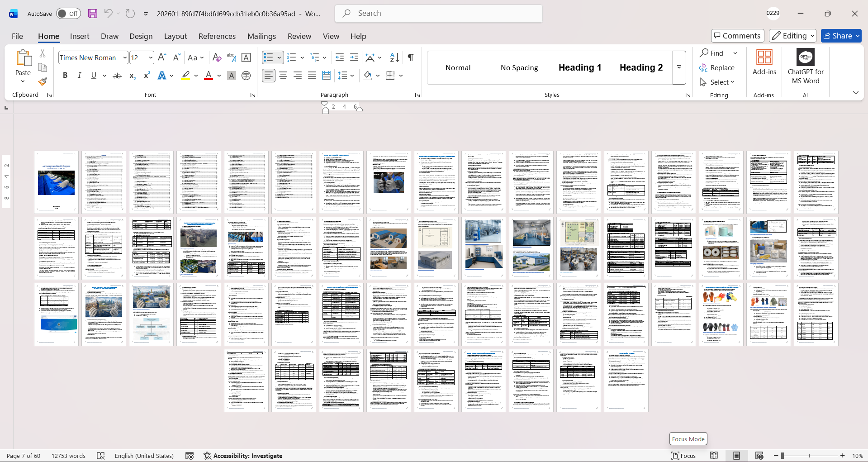
Task: Switch to the Layout tab
Action: click(175, 36)
